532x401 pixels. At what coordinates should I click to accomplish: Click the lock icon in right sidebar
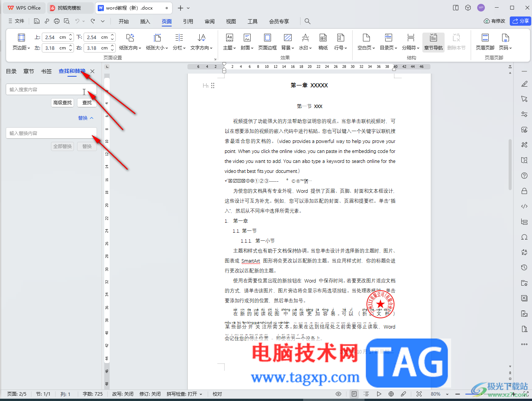[x=524, y=191]
